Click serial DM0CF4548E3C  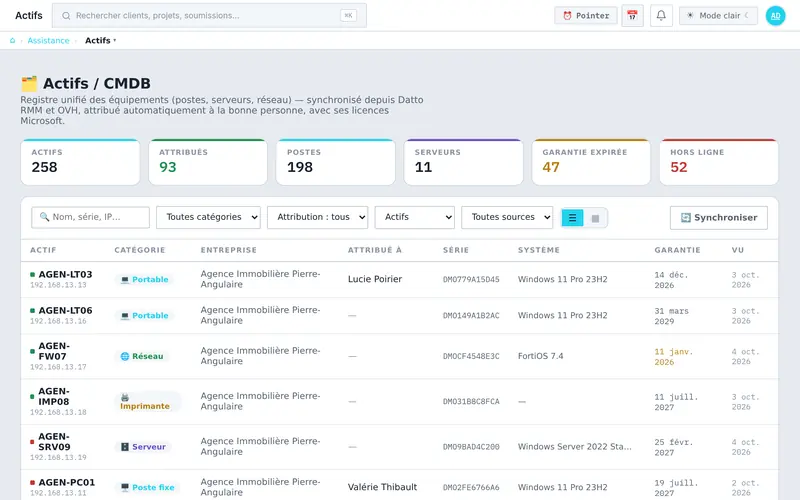[x=471, y=356]
